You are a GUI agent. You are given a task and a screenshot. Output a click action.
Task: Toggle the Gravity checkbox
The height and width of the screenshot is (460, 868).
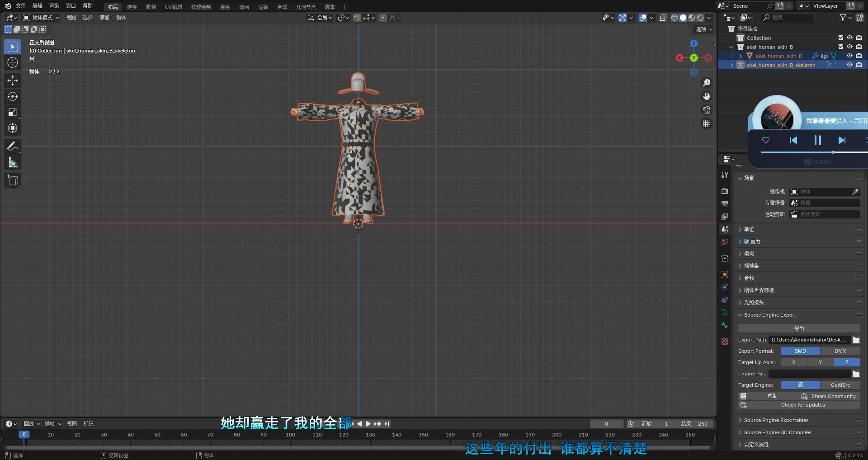746,242
